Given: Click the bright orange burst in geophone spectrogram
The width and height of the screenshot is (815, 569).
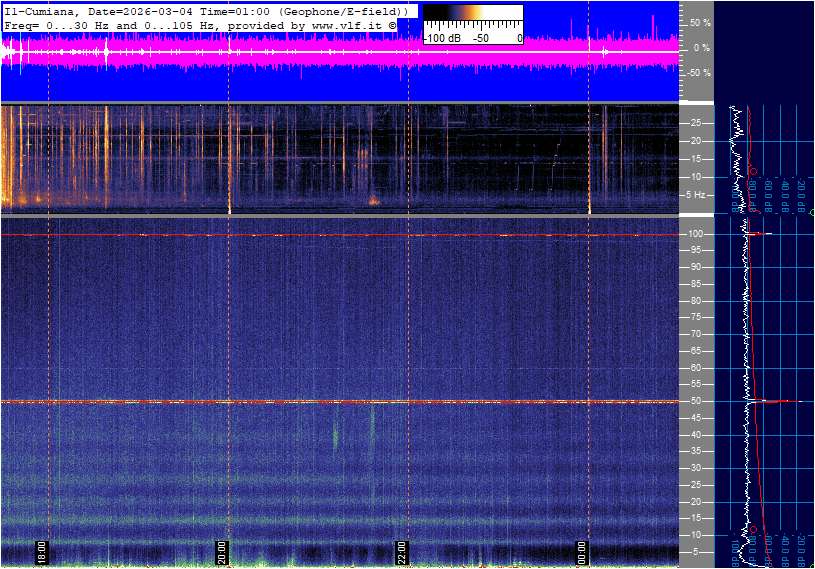Looking at the screenshot, I should (374, 200).
